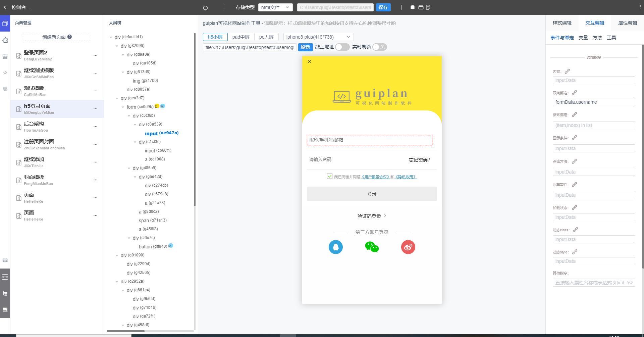
Task: Select the pad中屏 screen tab
Action: [x=241, y=37]
